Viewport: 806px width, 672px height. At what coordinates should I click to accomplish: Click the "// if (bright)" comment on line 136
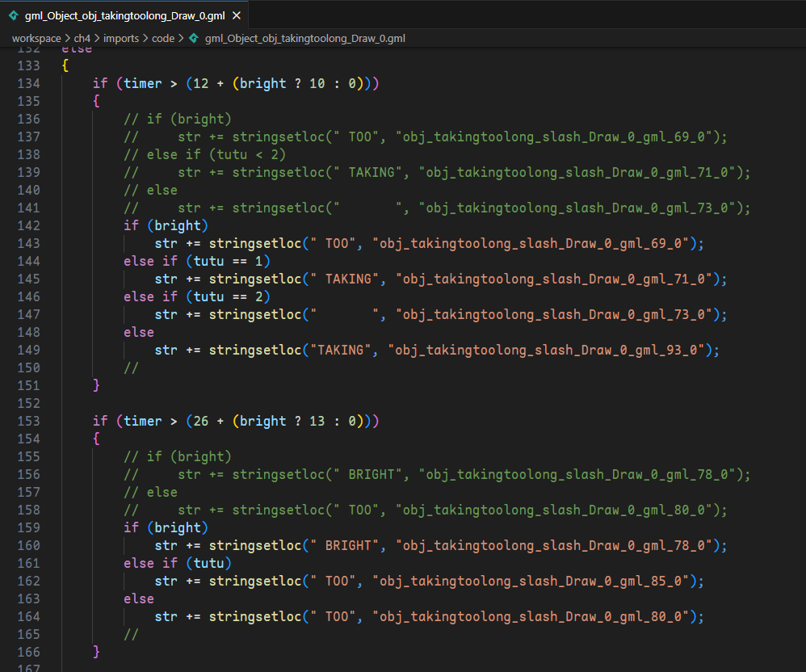(178, 120)
